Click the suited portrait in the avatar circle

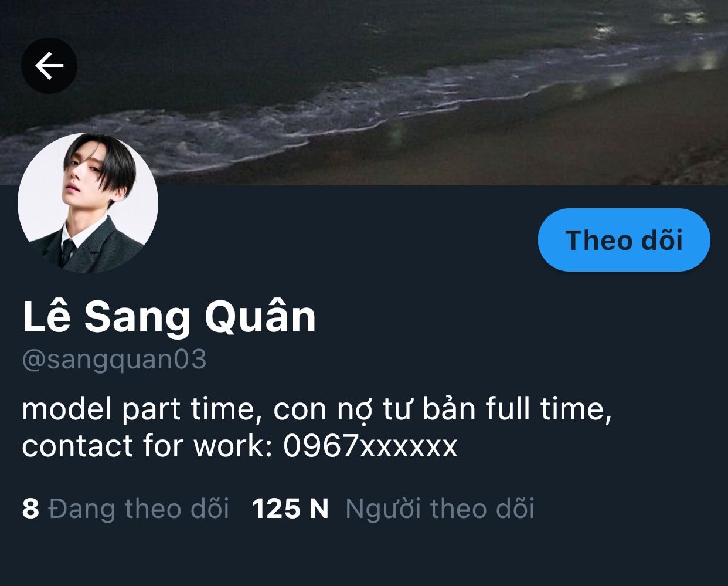point(88,203)
